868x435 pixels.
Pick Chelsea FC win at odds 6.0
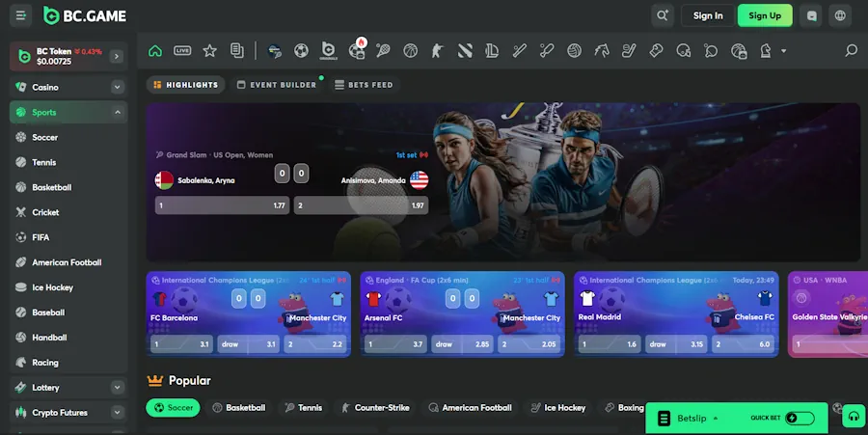click(x=744, y=344)
